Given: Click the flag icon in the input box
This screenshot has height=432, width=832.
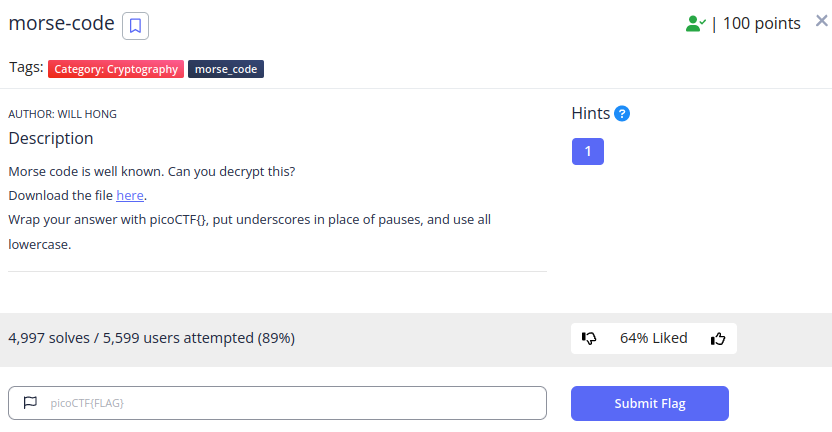Looking at the screenshot, I should click(30, 403).
